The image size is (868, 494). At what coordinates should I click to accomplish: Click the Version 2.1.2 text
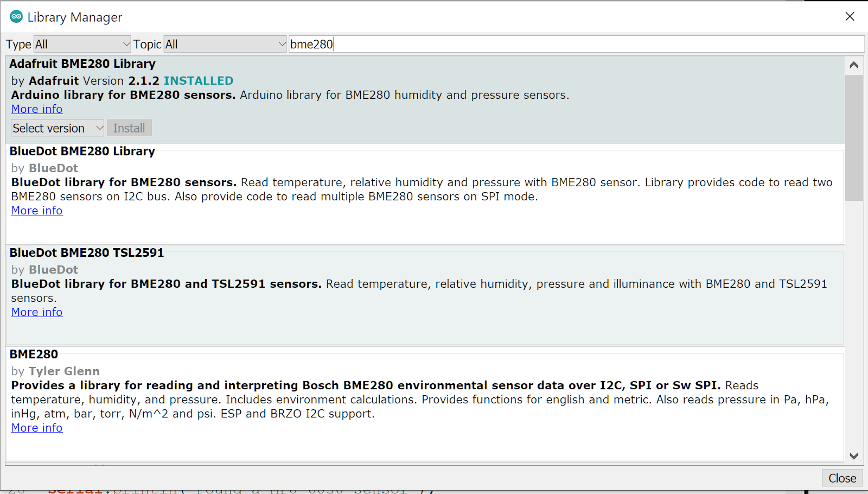(x=121, y=81)
